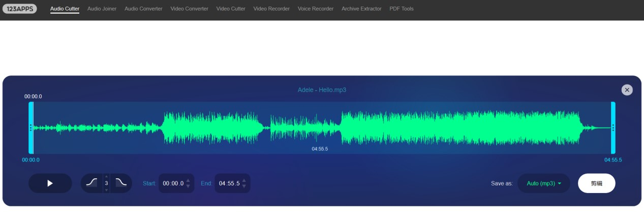Click the right trim handle on waveform
The height and width of the screenshot is (216, 644).
(x=613, y=128)
